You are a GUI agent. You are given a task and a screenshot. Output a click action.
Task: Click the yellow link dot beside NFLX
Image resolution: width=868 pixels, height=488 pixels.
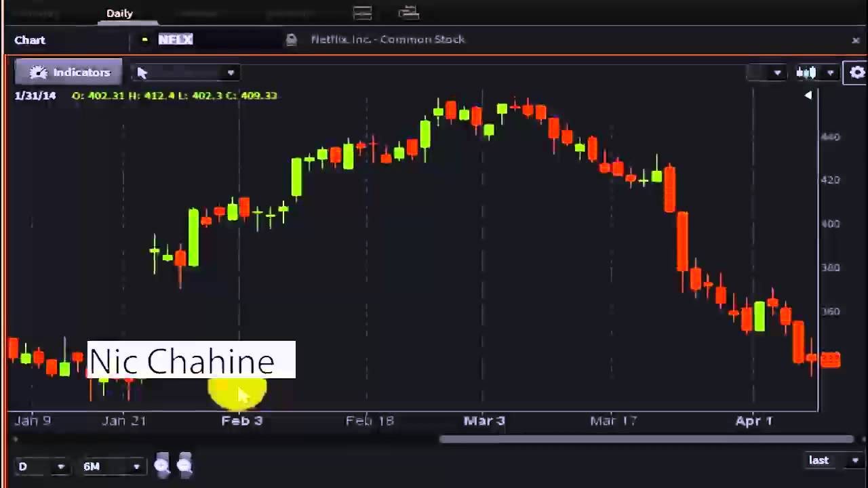(144, 40)
